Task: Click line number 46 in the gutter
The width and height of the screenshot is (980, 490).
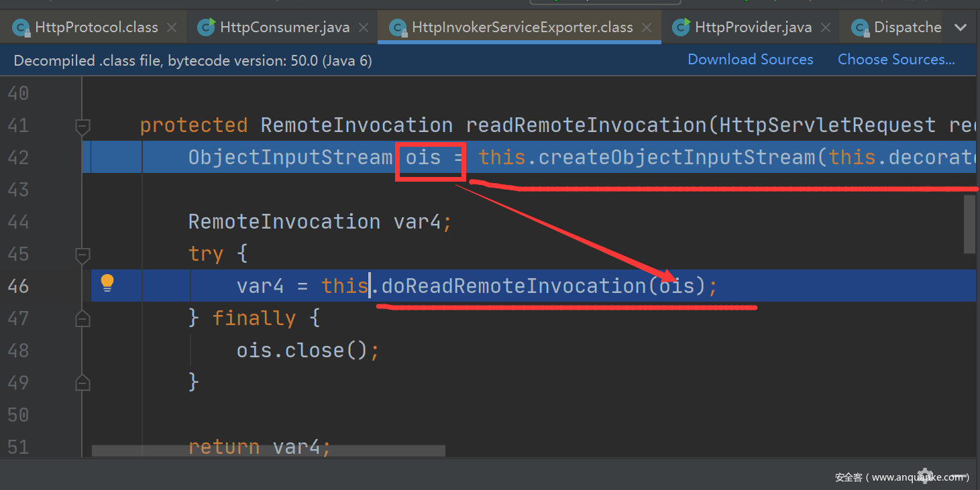Action: [18, 286]
